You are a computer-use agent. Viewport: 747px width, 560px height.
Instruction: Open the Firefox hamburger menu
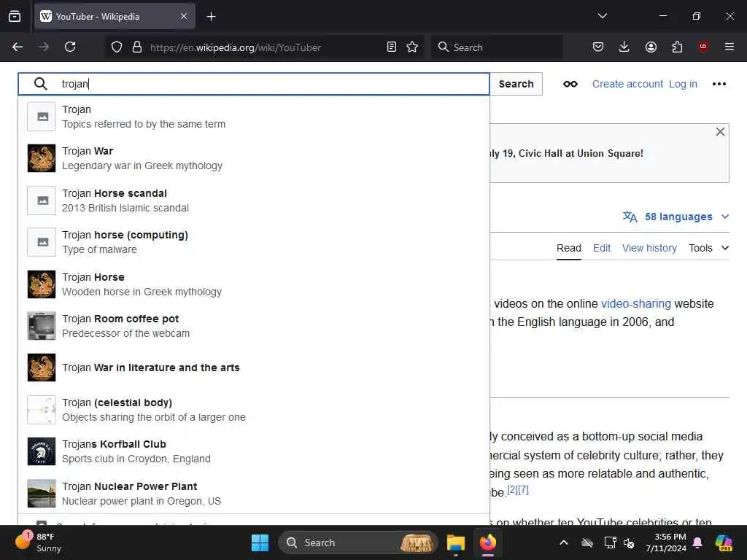pos(729,47)
